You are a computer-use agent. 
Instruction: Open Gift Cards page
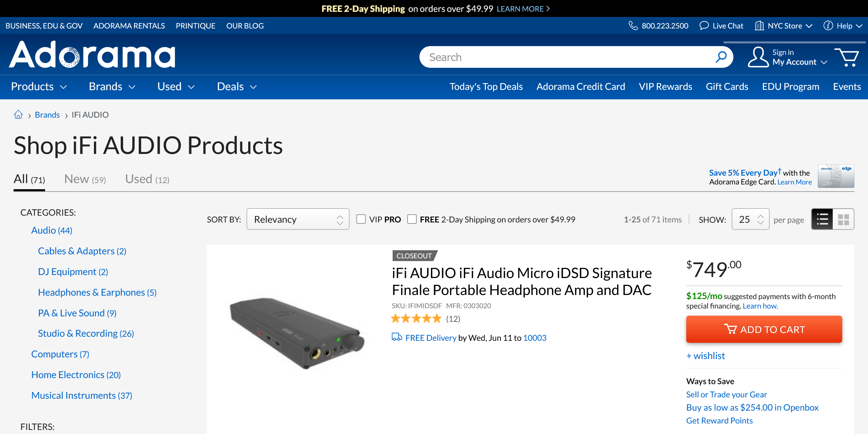[x=727, y=86]
